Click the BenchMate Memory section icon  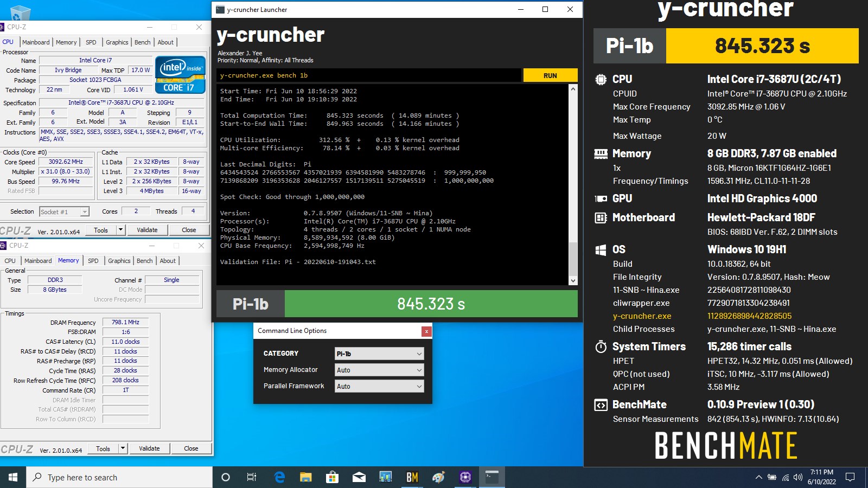pos(601,154)
